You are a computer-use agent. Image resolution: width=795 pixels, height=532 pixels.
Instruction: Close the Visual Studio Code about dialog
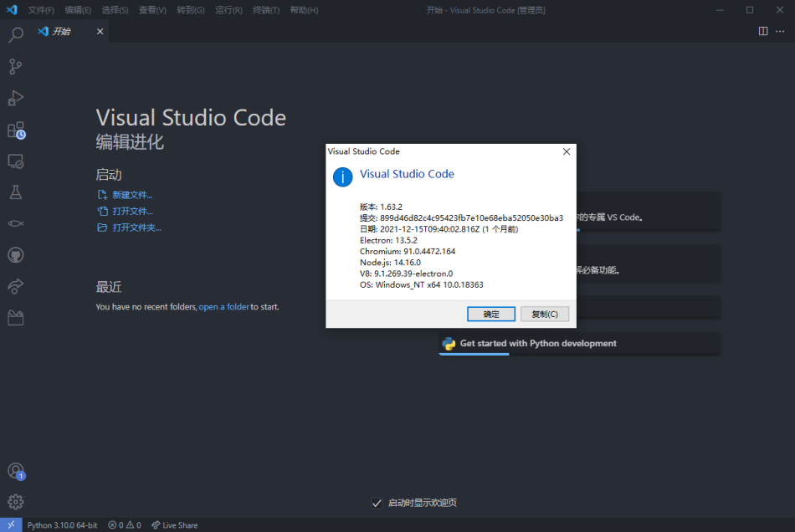(567, 151)
